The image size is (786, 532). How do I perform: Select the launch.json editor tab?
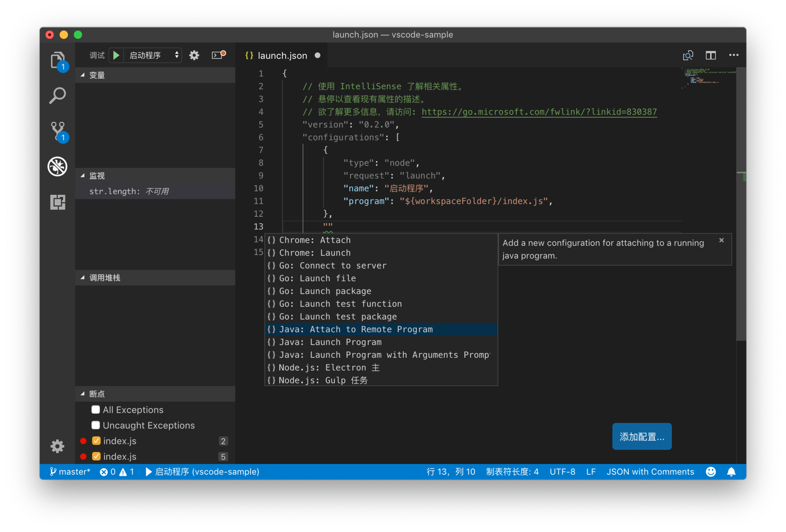[x=282, y=56]
